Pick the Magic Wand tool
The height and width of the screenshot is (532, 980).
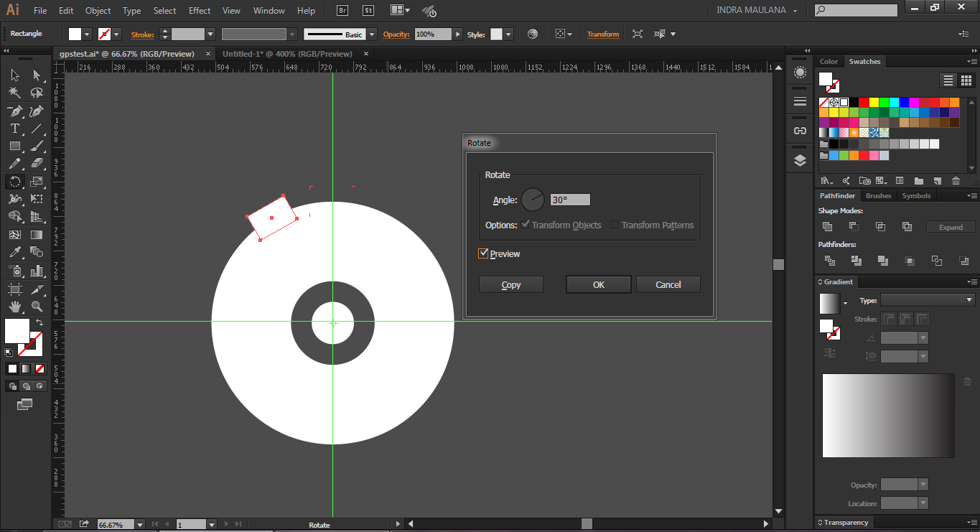14,93
